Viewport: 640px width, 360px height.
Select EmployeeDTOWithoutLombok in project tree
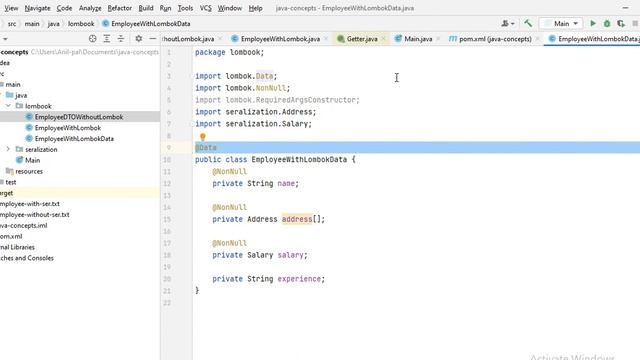coord(79,117)
